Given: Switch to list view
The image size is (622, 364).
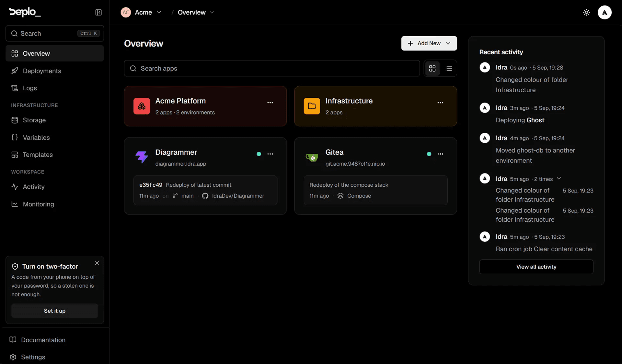Looking at the screenshot, I should [x=449, y=68].
